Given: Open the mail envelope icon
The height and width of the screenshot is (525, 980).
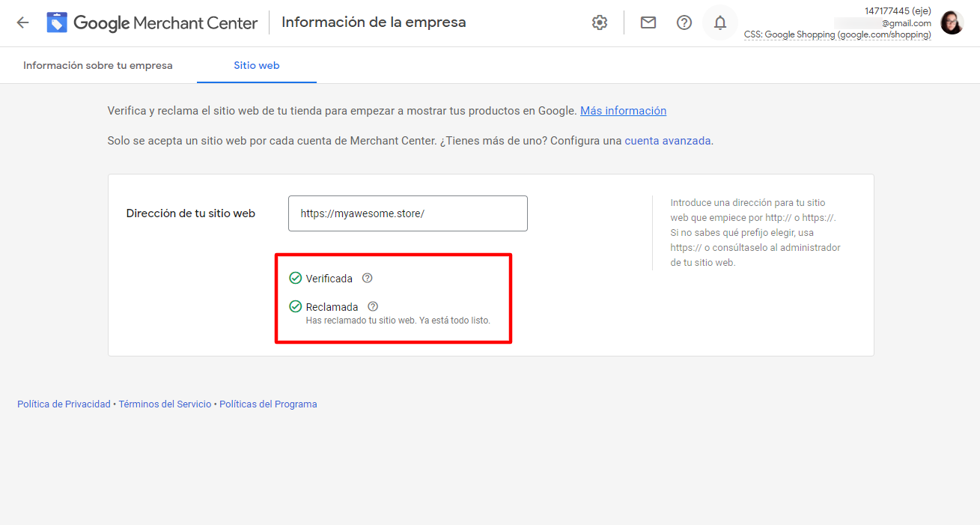Looking at the screenshot, I should 648,22.
